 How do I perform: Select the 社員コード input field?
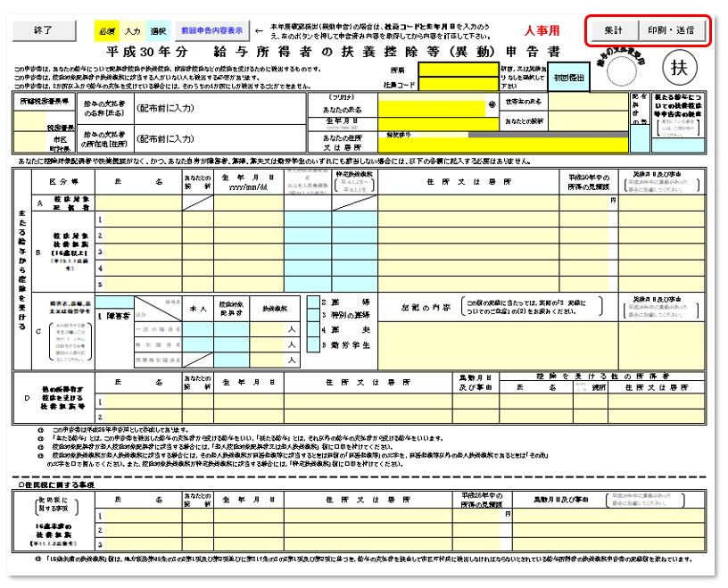tap(459, 85)
